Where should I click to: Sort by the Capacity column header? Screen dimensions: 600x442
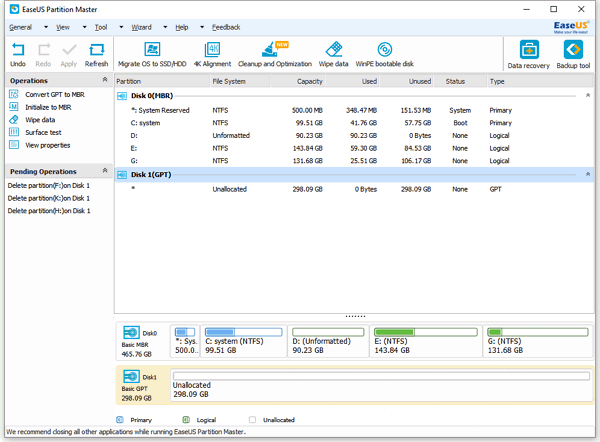click(298, 81)
